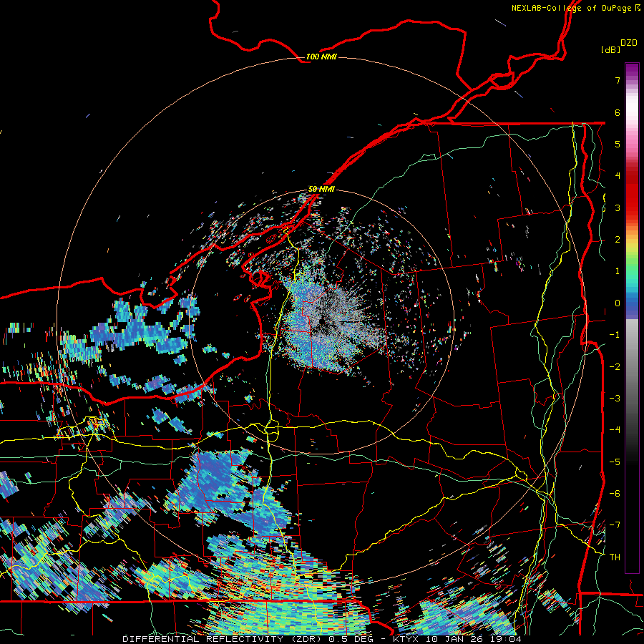Click the small NEXLAB logo mark after DuPage
The width and height of the screenshot is (644, 644).
[x=638, y=8]
